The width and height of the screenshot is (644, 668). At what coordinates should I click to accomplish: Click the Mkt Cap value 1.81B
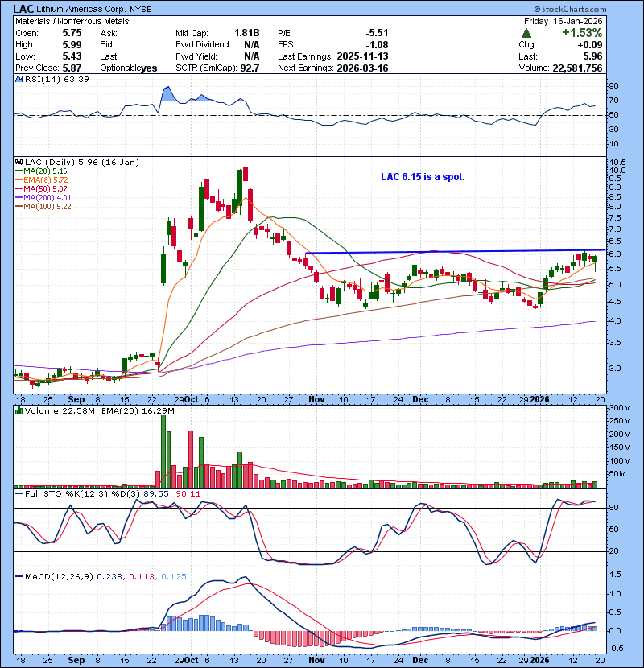coord(247,33)
